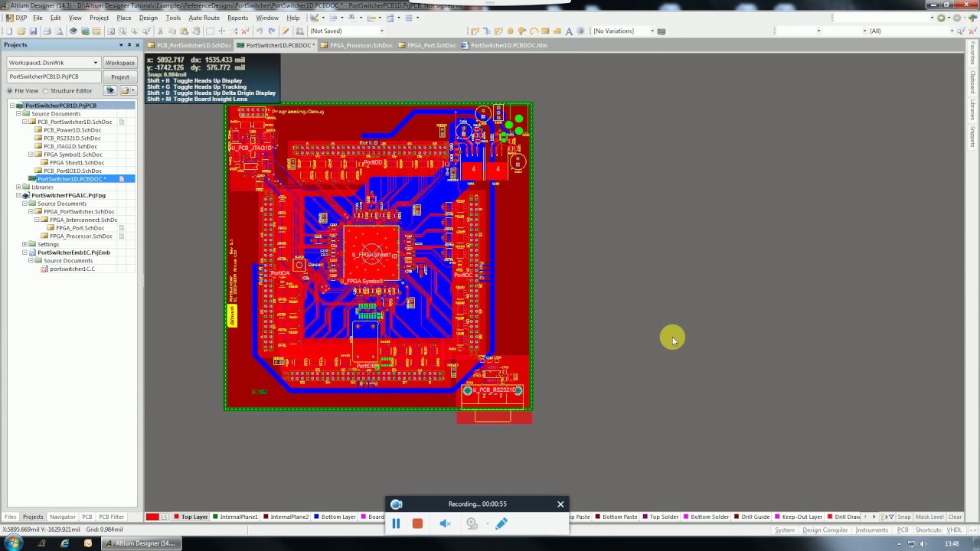Click the red current layer color swatch
The width and height of the screenshot is (980, 551).
click(x=152, y=517)
